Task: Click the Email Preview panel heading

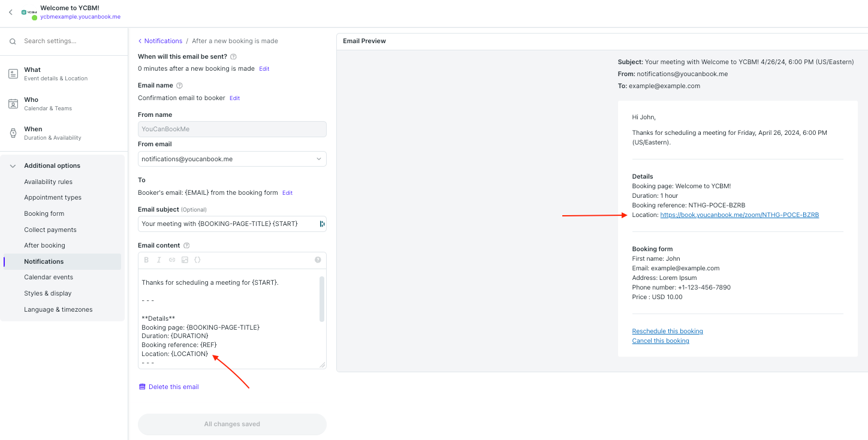Action: click(364, 41)
